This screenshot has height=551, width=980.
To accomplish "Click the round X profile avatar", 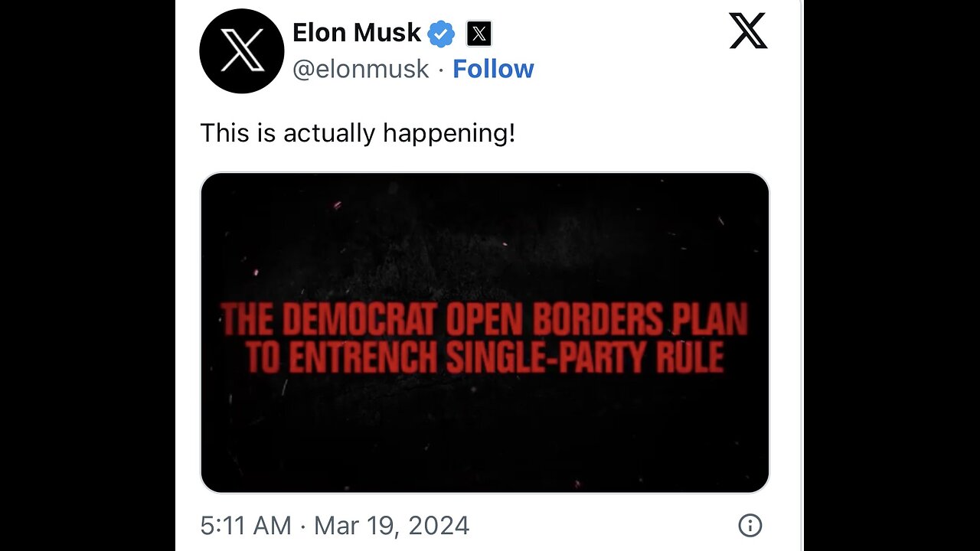I will (241, 51).
